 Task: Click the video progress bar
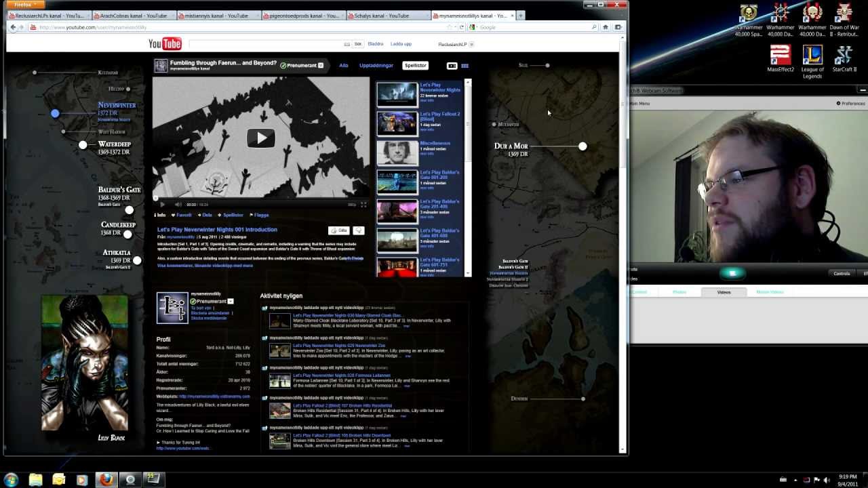coord(261,198)
